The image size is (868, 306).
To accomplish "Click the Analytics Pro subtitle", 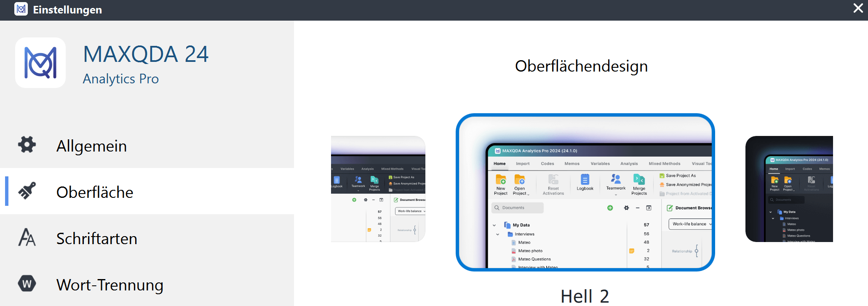I will pyautogui.click(x=121, y=79).
